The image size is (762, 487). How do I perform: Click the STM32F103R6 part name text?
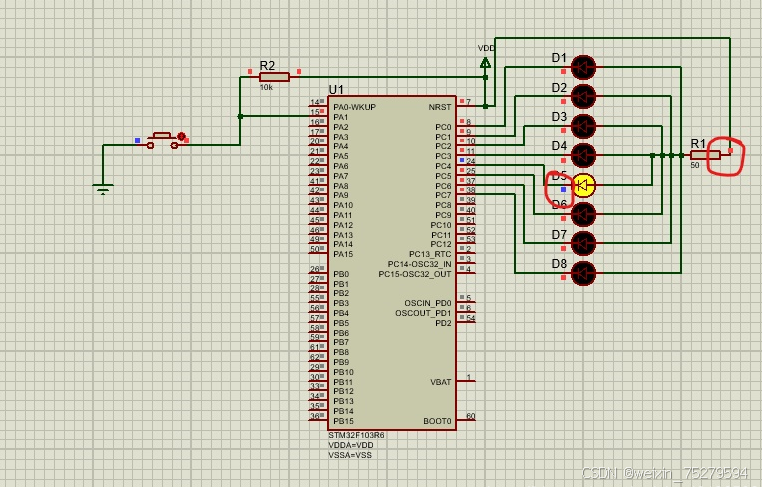pyautogui.click(x=356, y=435)
